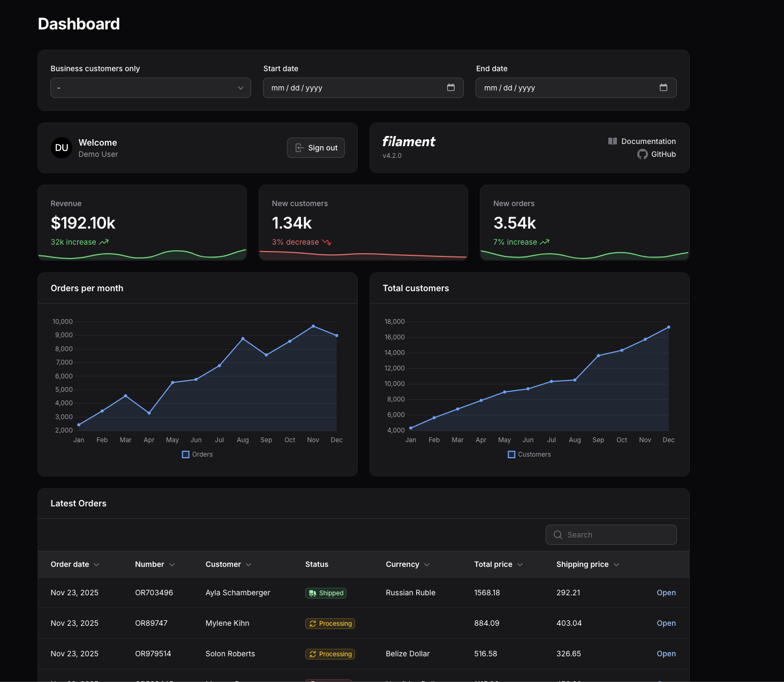Open order OR703496
784x682 pixels.
pos(666,593)
